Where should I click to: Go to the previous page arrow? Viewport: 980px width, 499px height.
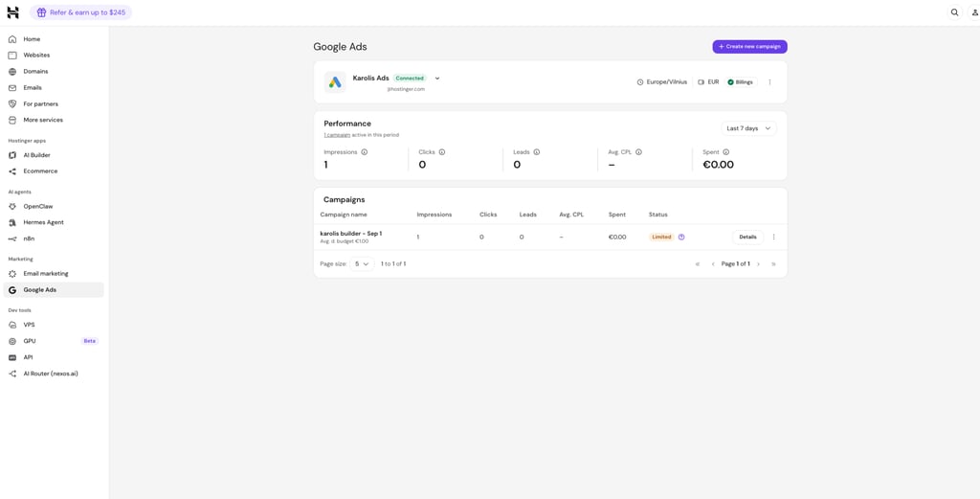click(713, 264)
